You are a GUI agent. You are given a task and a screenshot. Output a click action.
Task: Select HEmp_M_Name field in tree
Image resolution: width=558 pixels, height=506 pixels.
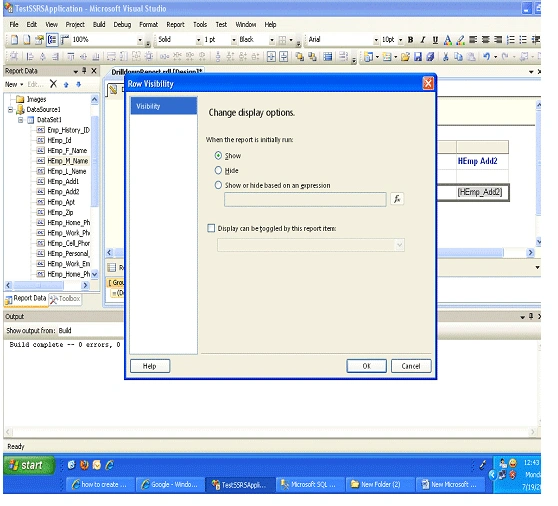point(68,161)
